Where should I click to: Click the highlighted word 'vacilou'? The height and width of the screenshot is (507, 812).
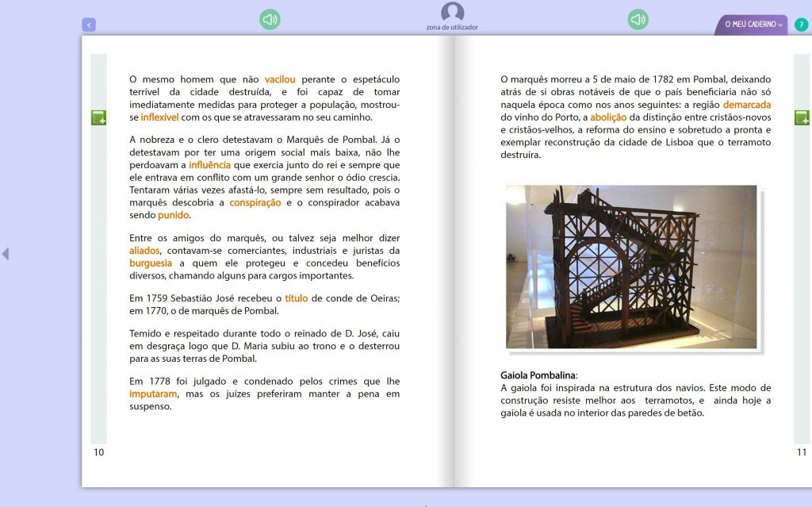click(x=280, y=79)
